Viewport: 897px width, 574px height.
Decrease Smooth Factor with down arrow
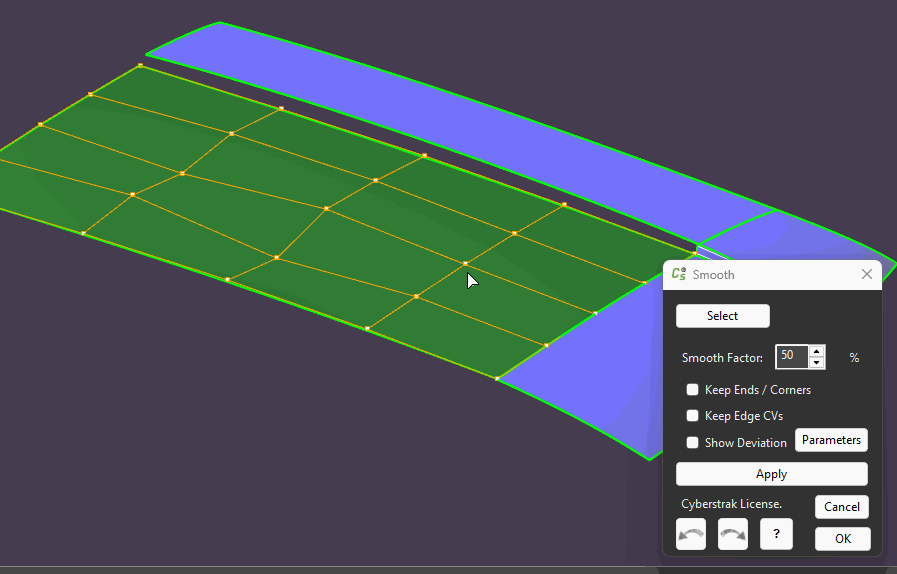tap(817, 362)
